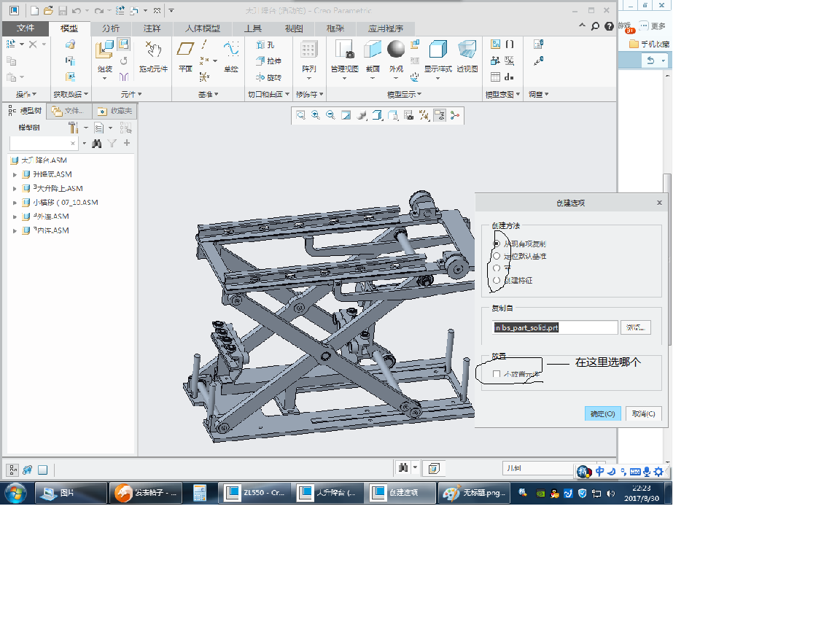Check 不放置元件 checkbox
This screenshot has height=630, width=840.
tap(497, 374)
